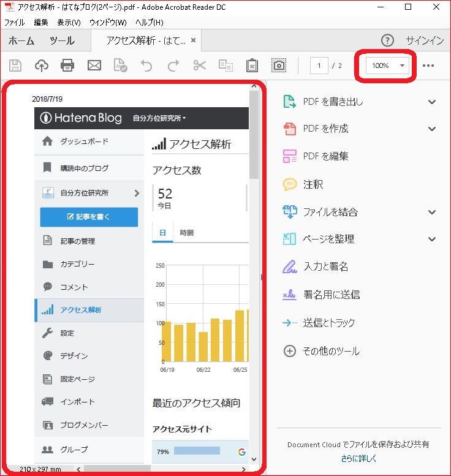This screenshot has width=451, height=476.
Task: Open the ページを整理 organize pages icon
Action: [x=289, y=239]
